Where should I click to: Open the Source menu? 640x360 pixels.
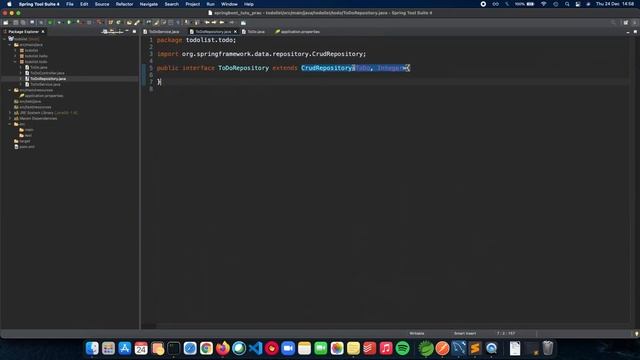(102, 4)
